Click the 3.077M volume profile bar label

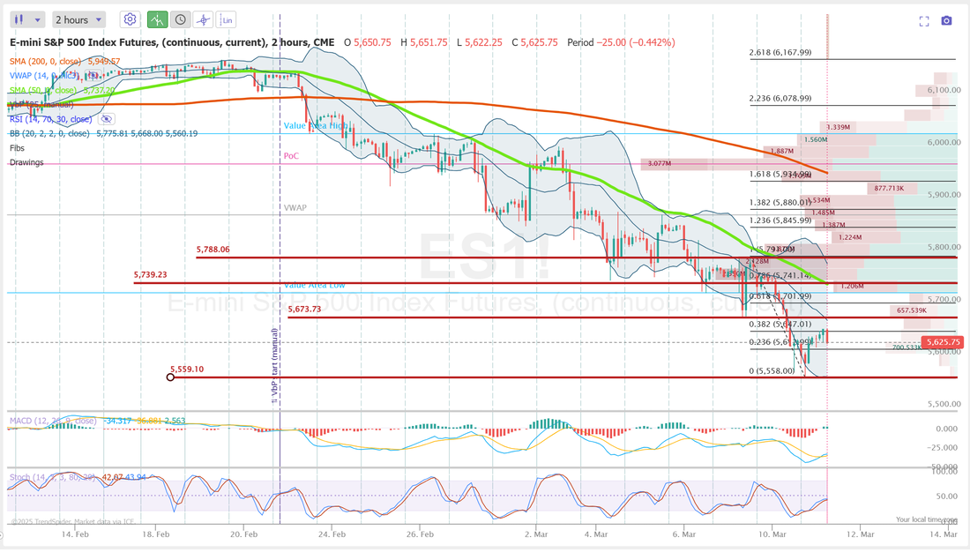click(660, 163)
